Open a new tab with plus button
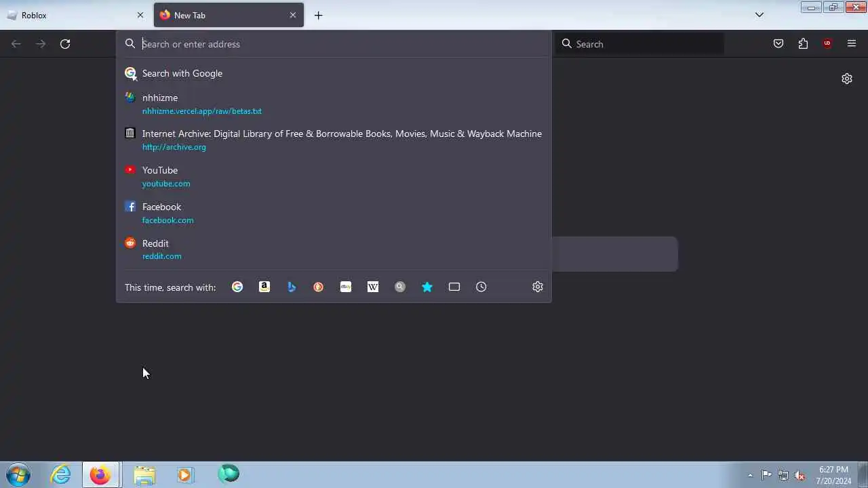The width and height of the screenshot is (868, 488). tap(318, 15)
